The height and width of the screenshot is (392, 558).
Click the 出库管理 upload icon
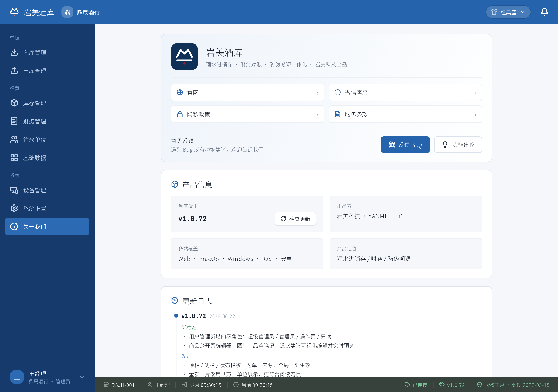(14, 71)
